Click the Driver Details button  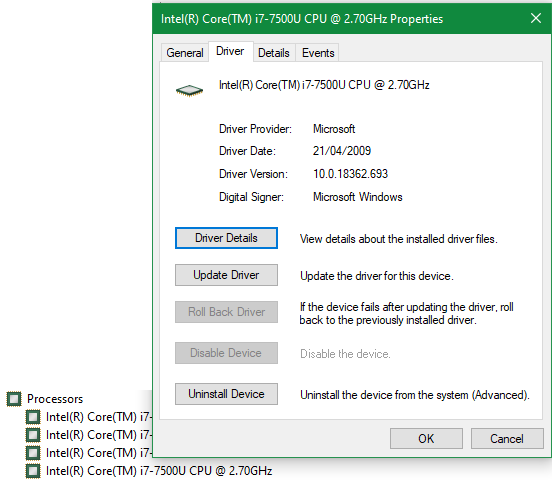226,238
